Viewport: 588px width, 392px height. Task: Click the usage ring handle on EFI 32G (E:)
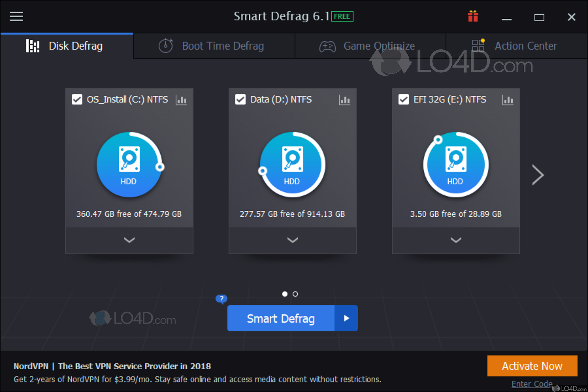(x=438, y=140)
